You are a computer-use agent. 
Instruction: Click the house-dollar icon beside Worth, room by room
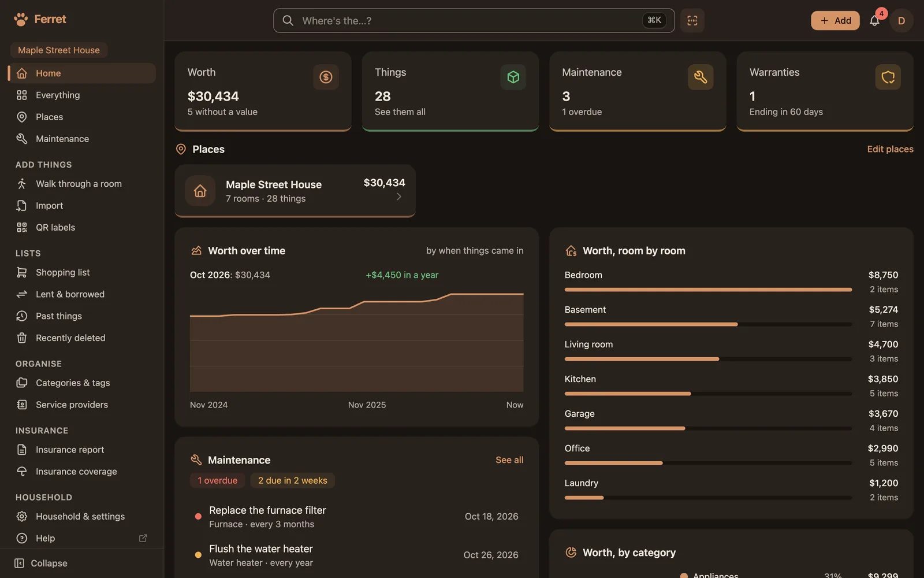571,251
